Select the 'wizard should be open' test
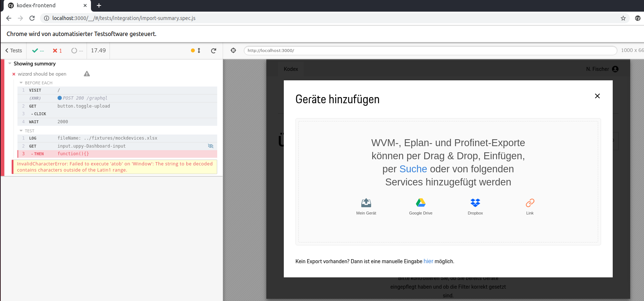Viewport: 644px width, 301px height. 42,74
